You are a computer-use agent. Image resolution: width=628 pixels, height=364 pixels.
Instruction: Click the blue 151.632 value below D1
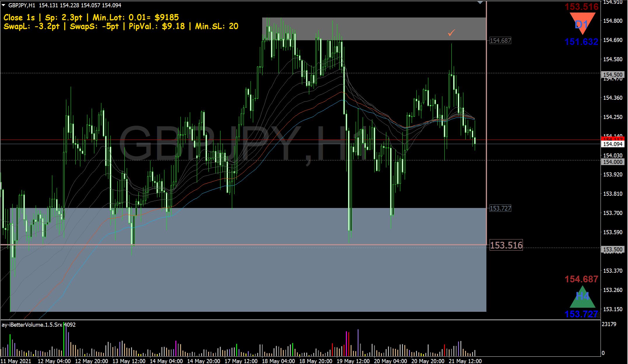pos(581,42)
